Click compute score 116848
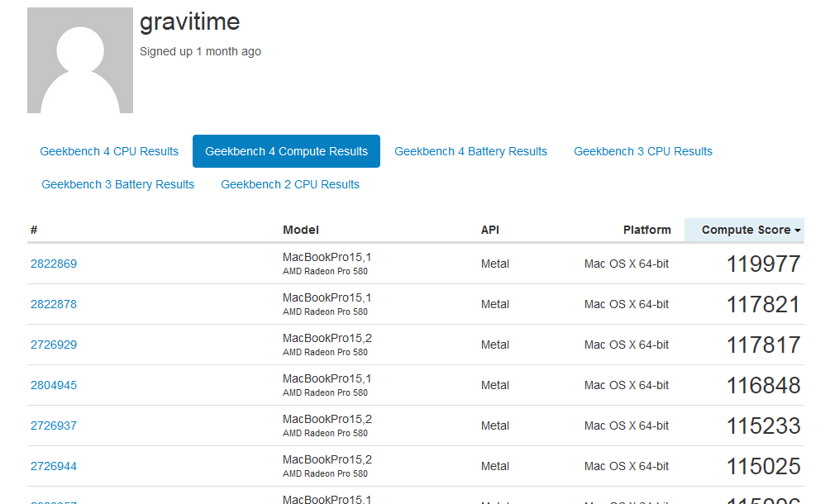825x504 pixels. (x=764, y=386)
